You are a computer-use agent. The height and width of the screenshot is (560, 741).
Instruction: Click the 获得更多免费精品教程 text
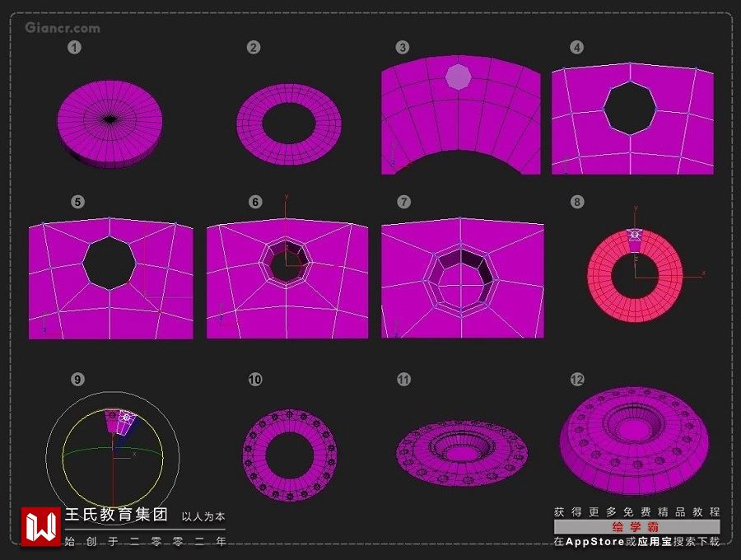636,511
